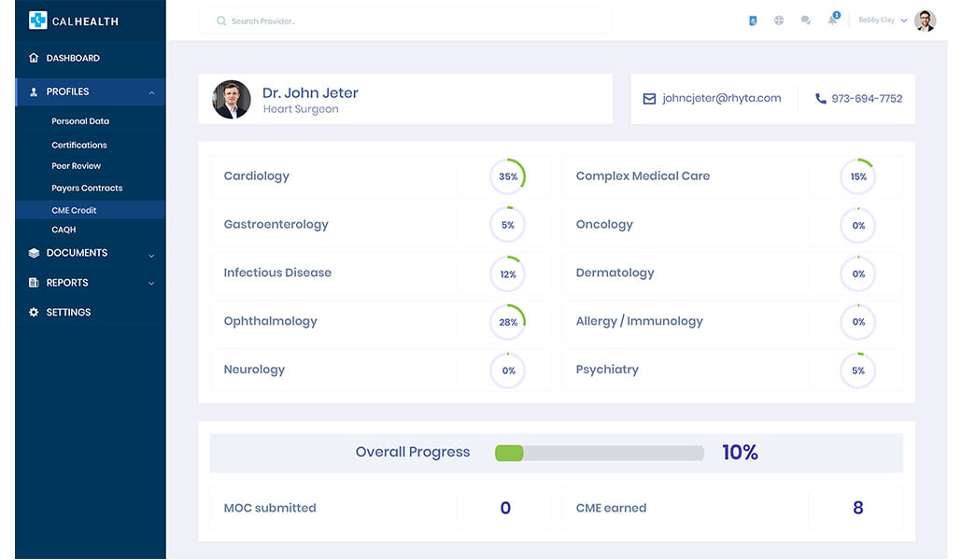Click the Reports icon in the sidebar
Screen dimensions: 962x560
point(32,283)
